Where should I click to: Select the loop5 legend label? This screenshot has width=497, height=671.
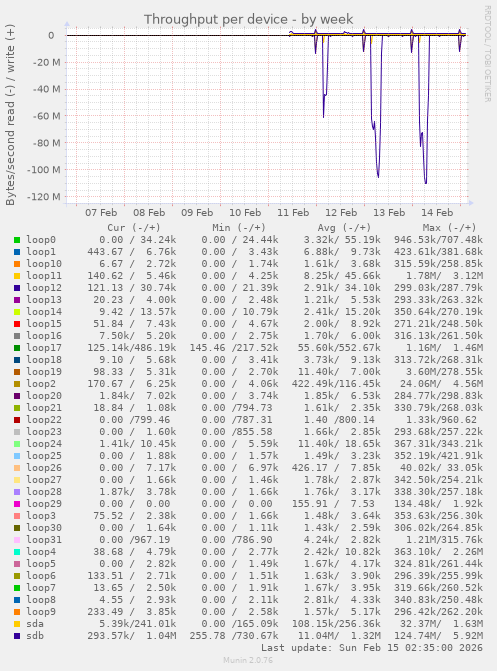(41, 564)
